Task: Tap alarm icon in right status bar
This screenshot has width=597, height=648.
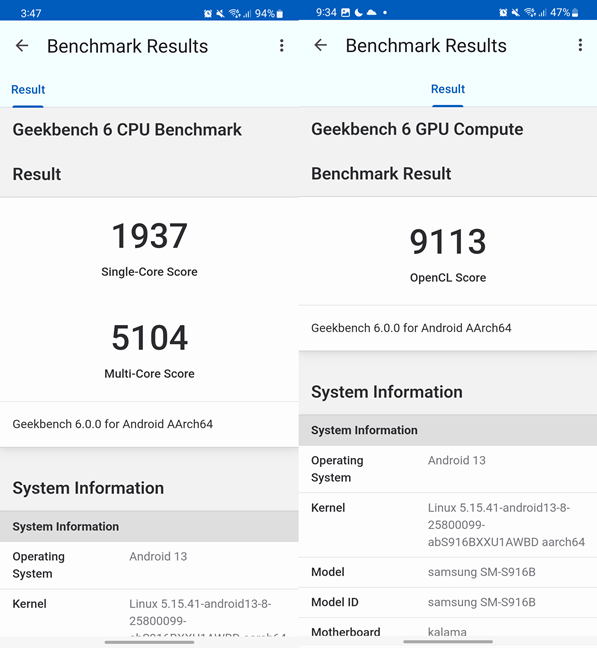Action: pos(503,13)
